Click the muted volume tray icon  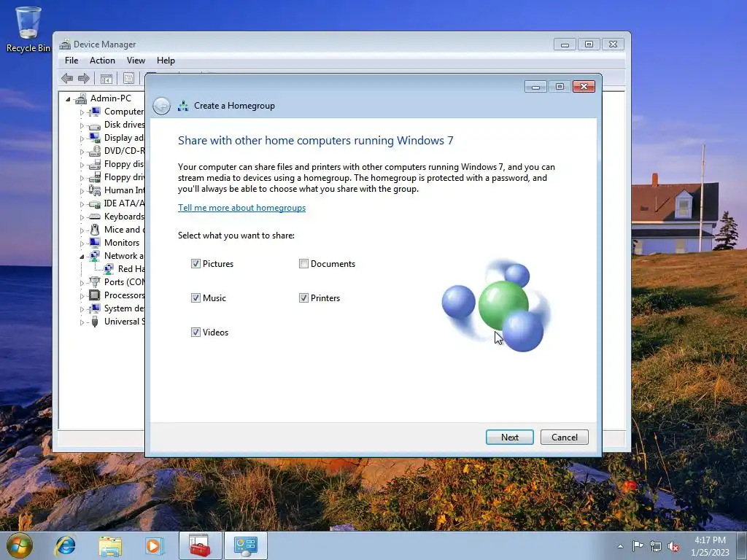673,546
